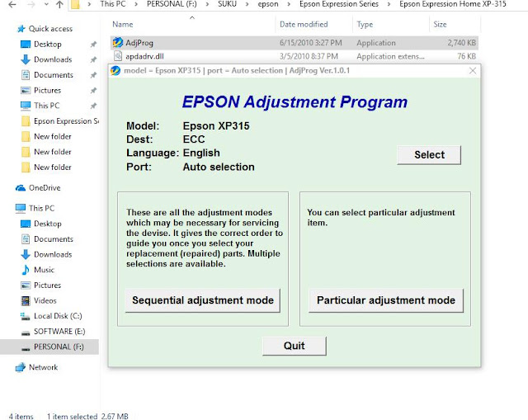Click the SOFTWARE (E:) drive icon

tap(26, 332)
